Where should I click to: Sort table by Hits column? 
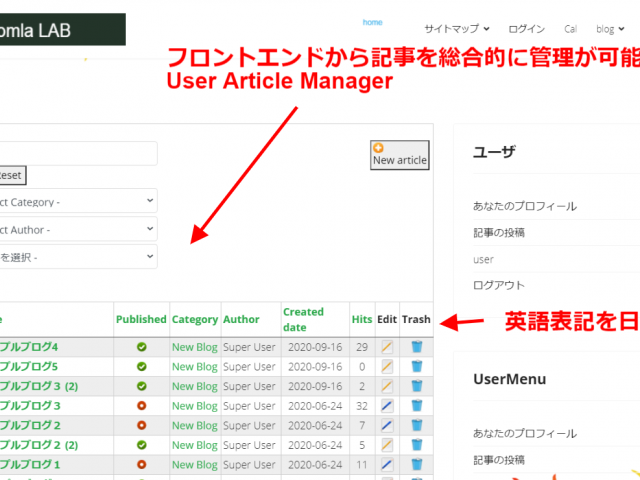362,319
